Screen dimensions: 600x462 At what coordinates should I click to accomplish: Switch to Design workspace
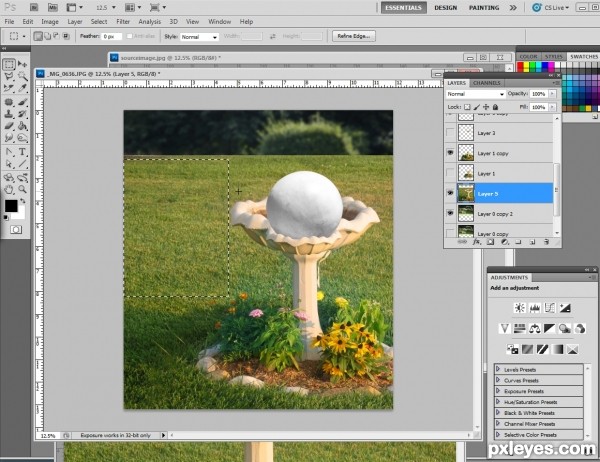pos(445,8)
